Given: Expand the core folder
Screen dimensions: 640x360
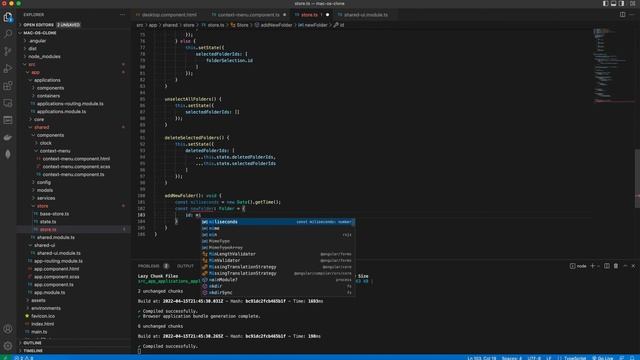Looking at the screenshot, I should [73, 119].
